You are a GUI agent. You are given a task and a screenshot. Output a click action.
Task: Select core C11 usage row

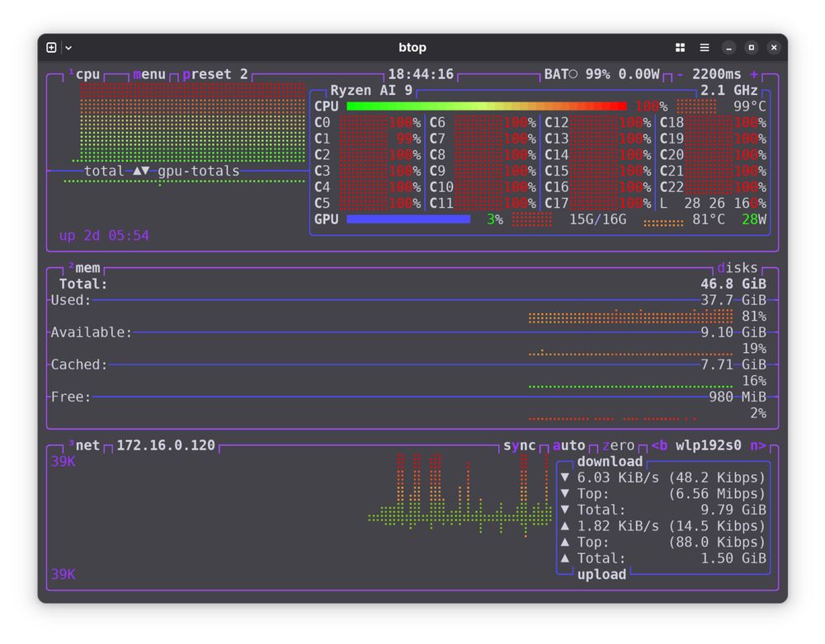(x=483, y=204)
